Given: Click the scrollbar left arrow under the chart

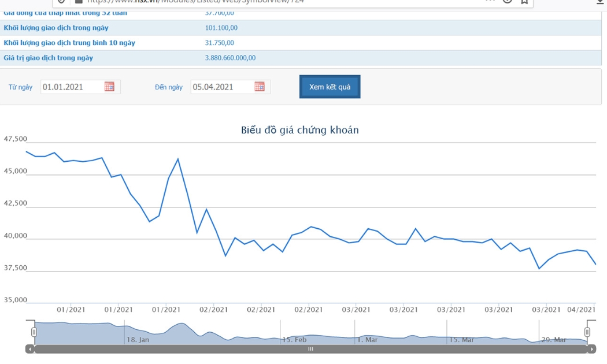Looking at the screenshot, I should [x=30, y=349].
